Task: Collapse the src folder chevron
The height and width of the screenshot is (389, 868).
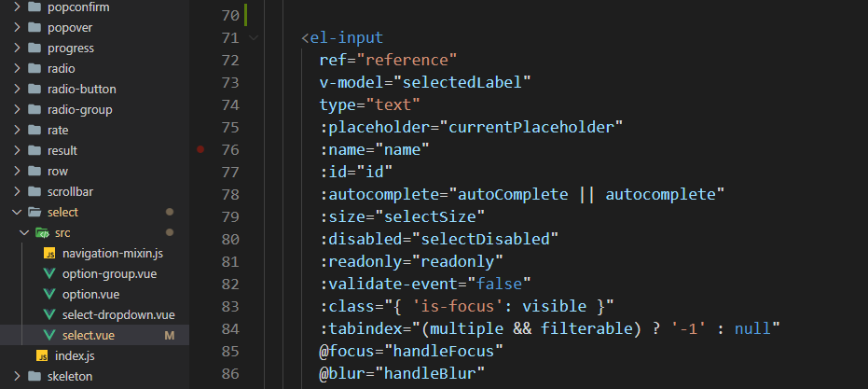Action: [x=24, y=232]
